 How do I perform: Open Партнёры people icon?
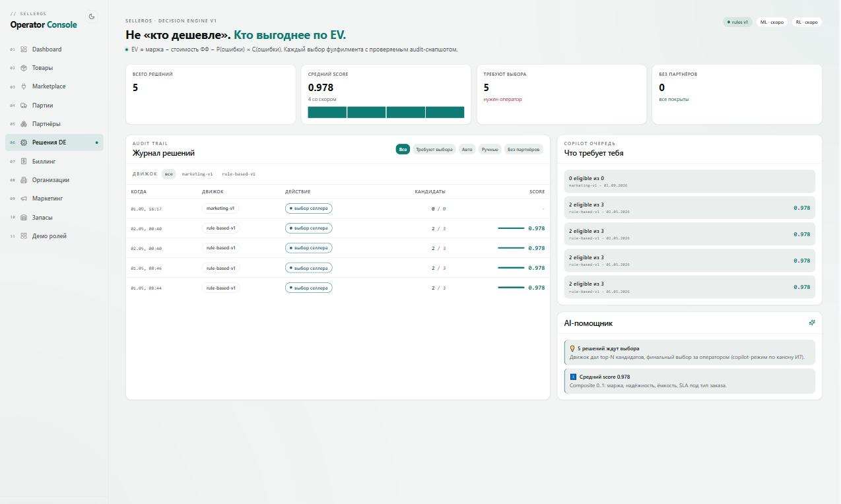[24, 124]
